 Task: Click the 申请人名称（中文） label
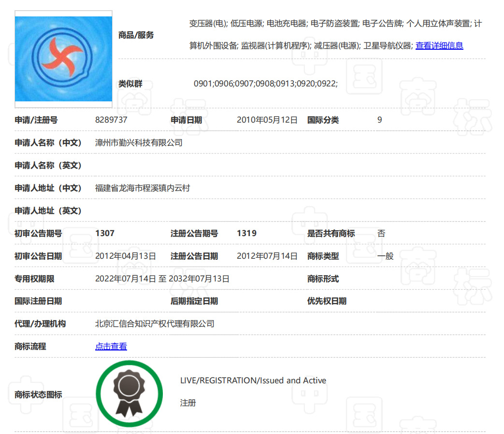48,143
